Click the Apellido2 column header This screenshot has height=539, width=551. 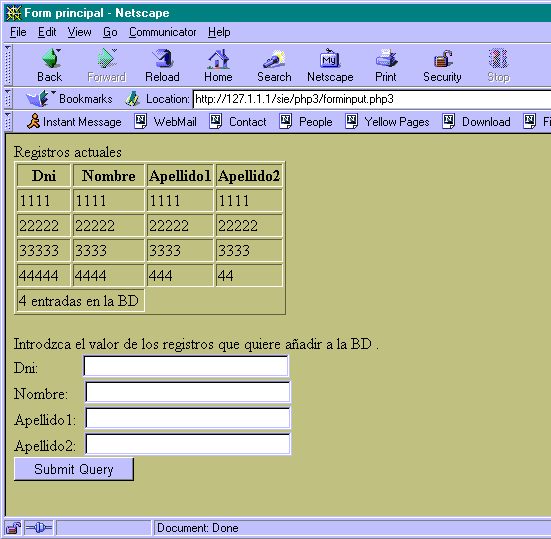[x=249, y=175]
